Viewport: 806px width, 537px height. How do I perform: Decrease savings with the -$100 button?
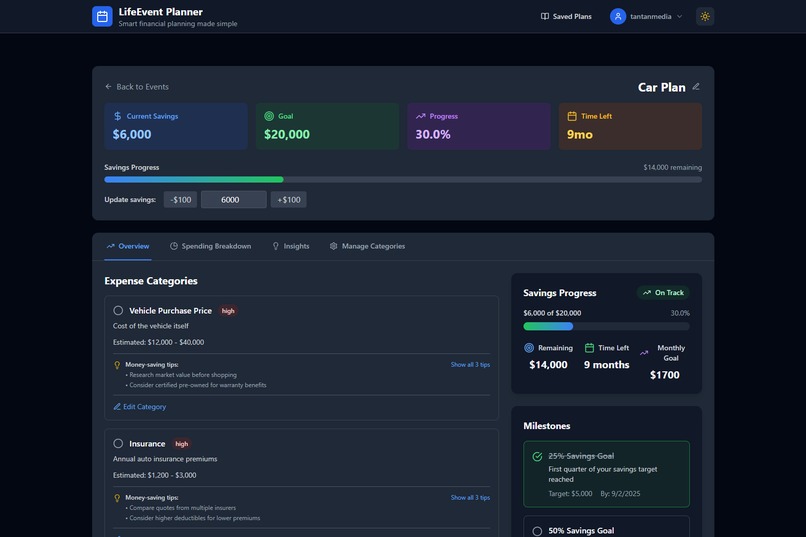tap(180, 199)
